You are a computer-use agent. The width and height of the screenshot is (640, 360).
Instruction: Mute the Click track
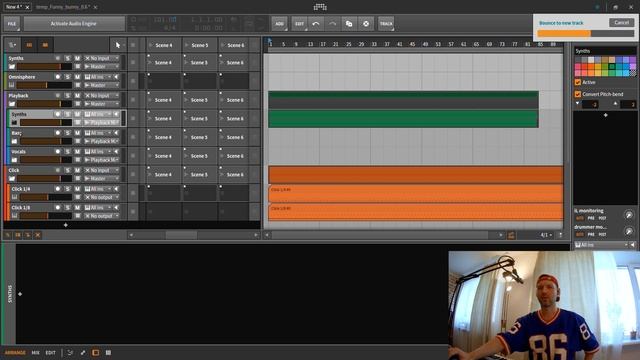(x=77, y=170)
